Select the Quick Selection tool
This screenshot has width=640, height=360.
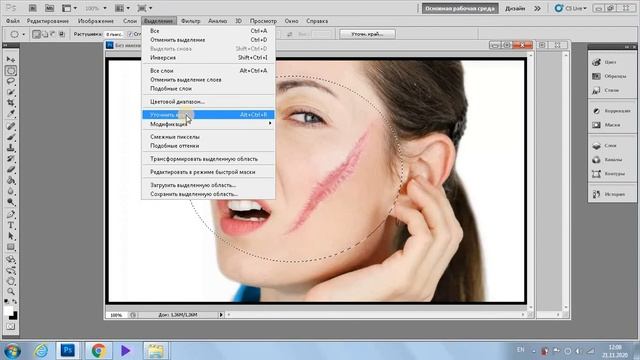pyautogui.click(x=11, y=92)
